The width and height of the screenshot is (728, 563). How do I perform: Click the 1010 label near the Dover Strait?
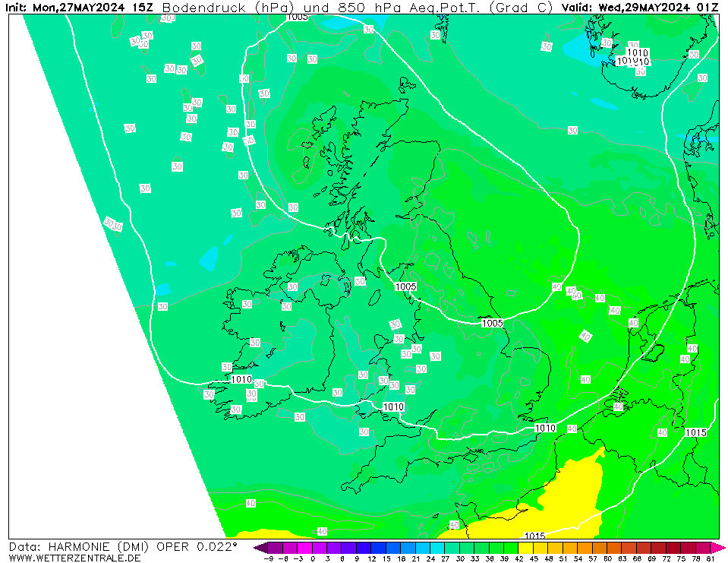[x=545, y=428]
